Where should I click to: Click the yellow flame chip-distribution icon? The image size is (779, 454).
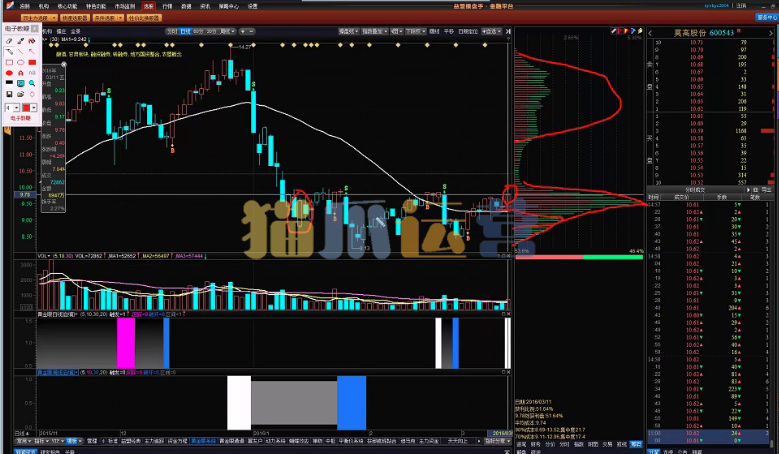click(x=626, y=31)
